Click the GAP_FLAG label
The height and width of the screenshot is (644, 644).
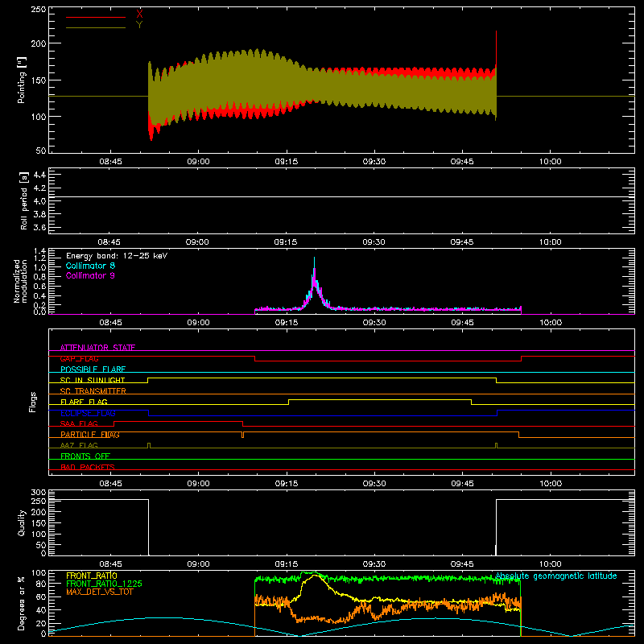point(79,358)
